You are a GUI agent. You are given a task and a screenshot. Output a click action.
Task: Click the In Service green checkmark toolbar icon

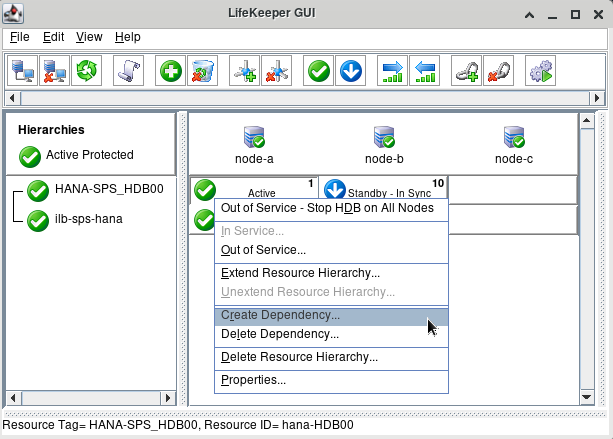[x=319, y=71]
